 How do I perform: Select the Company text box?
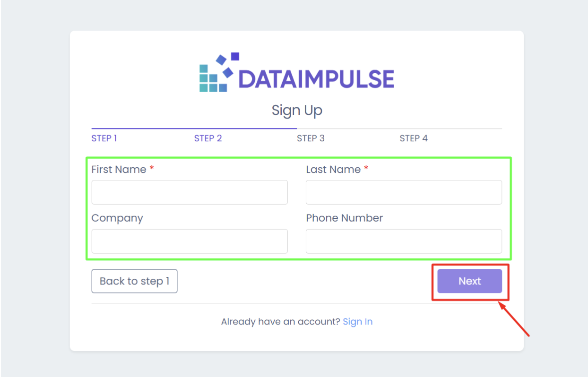click(x=190, y=241)
